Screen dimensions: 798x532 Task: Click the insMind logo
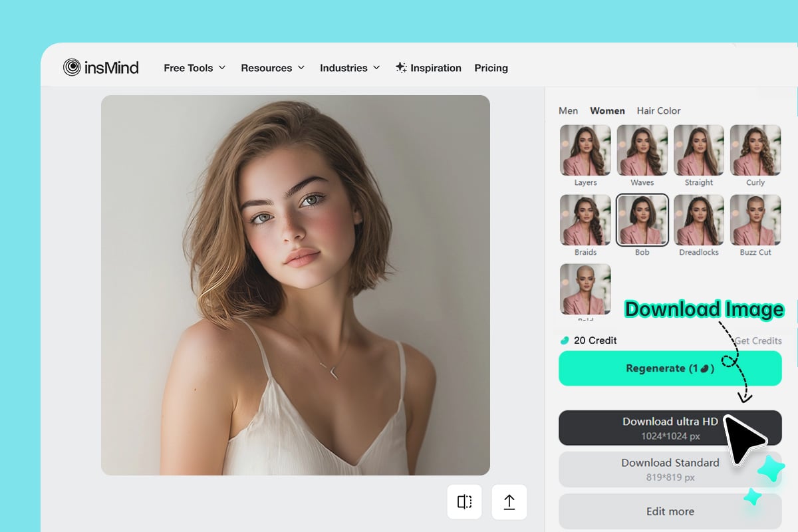(101, 67)
